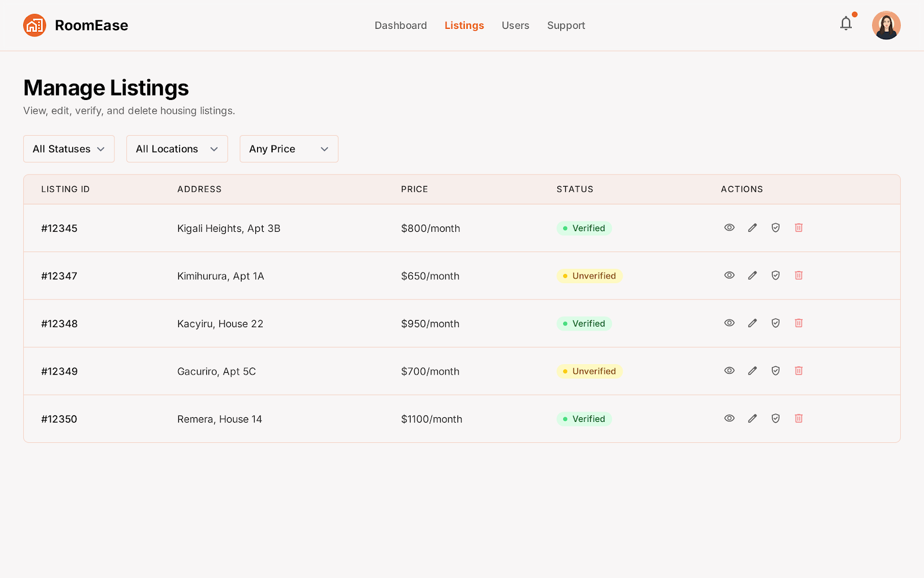Click address Kacyiru, House 22
The image size is (924, 578).
[x=220, y=324]
